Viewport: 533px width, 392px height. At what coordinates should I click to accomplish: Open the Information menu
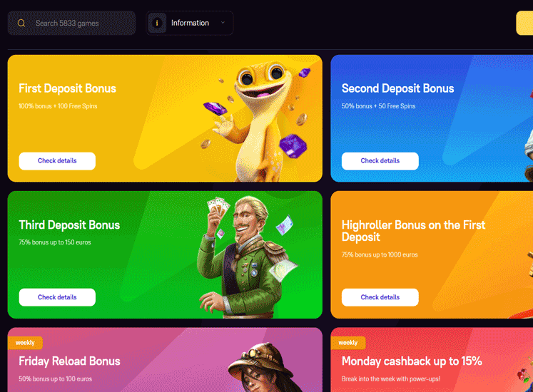pos(190,23)
